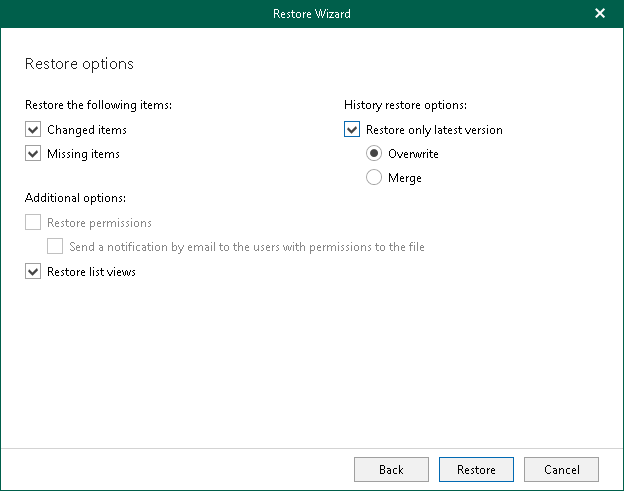
Task: Enable the Restore permissions checkbox
Action: (x=33, y=223)
